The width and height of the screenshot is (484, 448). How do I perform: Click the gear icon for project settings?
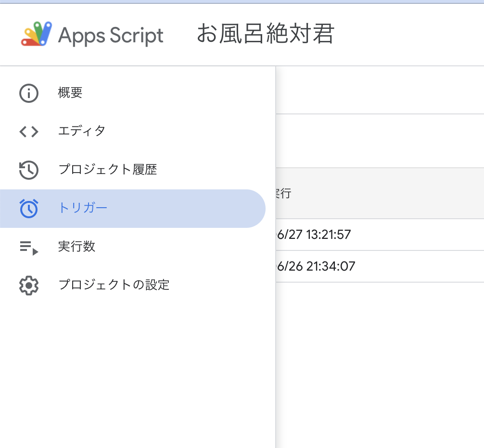[x=29, y=285]
